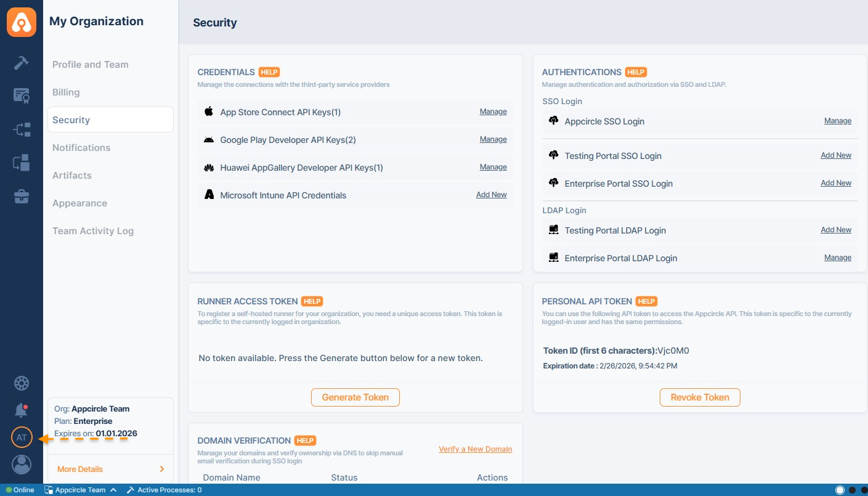This screenshot has height=496, width=868.
Task: Go to the Billing section
Action: click(66, 92)
